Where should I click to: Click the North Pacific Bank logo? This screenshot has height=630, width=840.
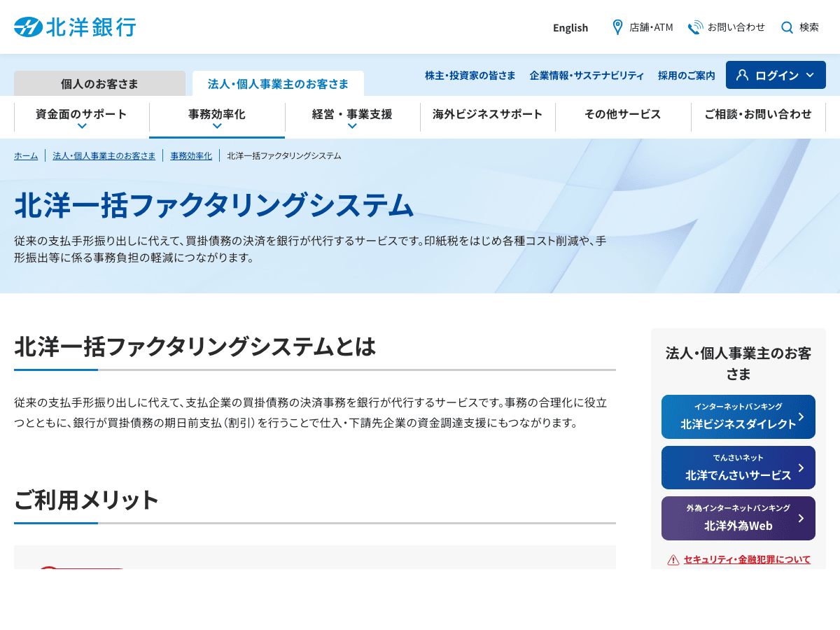click(x=75, y=27)
